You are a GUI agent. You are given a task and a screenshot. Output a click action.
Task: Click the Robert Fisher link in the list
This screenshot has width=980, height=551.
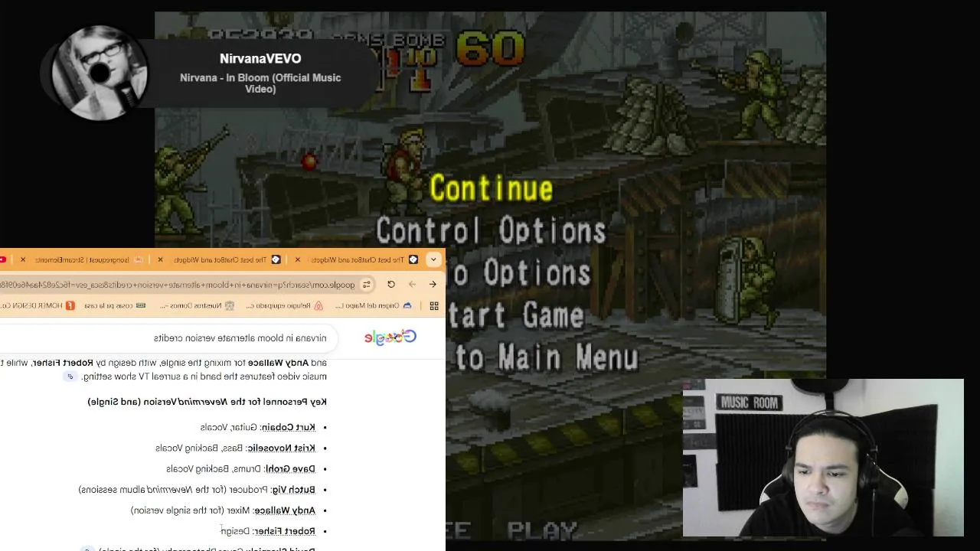point(285,530)
